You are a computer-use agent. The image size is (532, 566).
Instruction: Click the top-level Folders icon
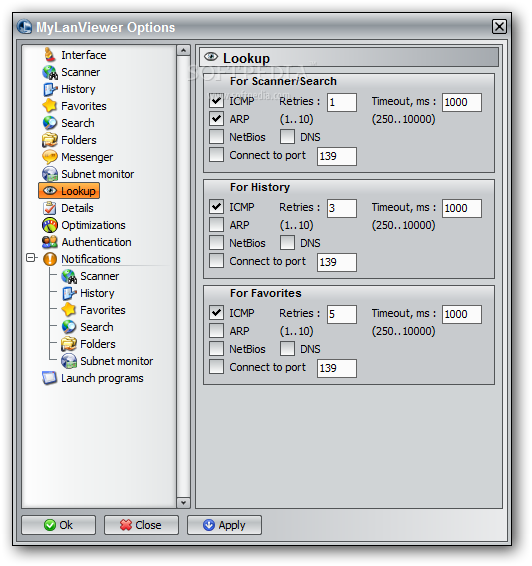click(x=50, y=140)
